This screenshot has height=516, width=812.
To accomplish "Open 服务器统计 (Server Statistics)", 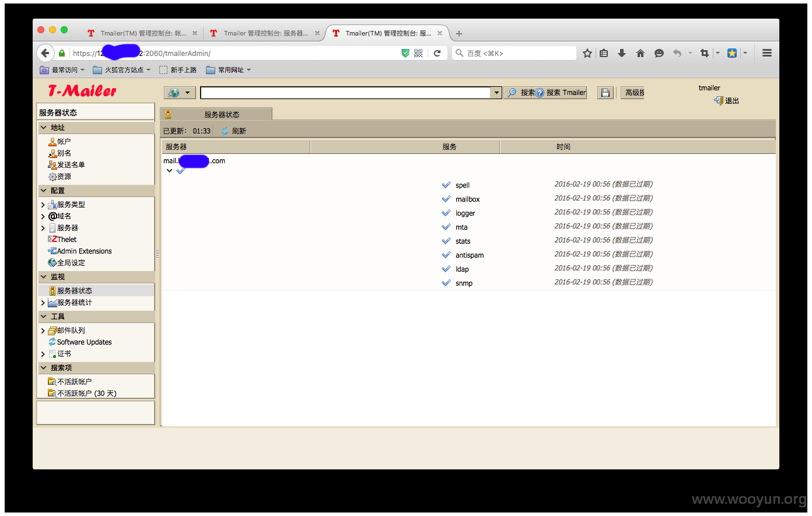I will point(70,303).
